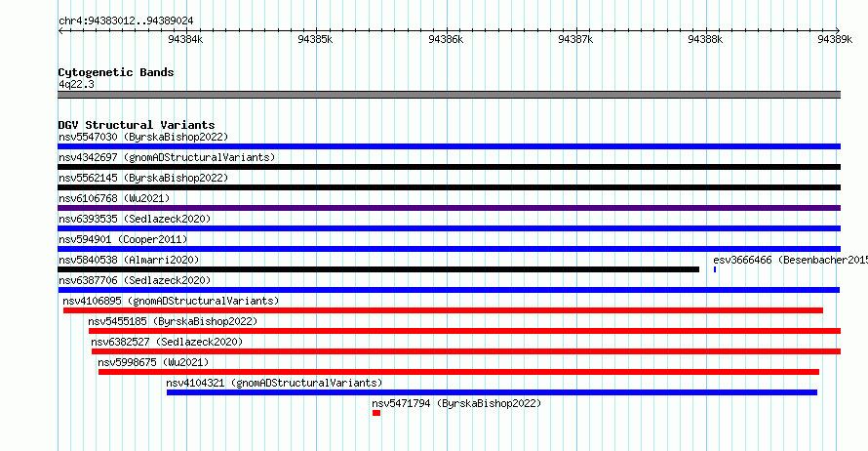Open the nsv6382527 (Sedlazeck2020) label
Screen dimensions: 868x451
coord(167,342)
